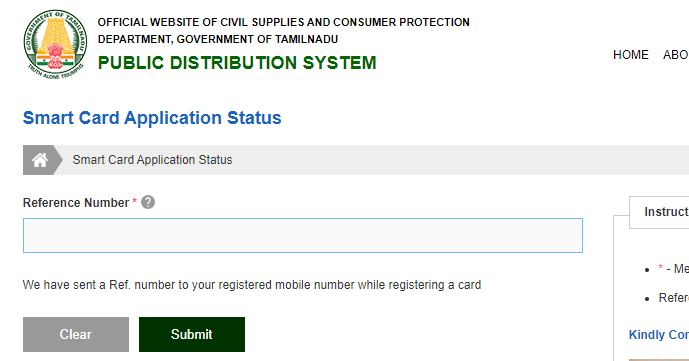
Task: Click the question mark help icon
Action: 148,202
